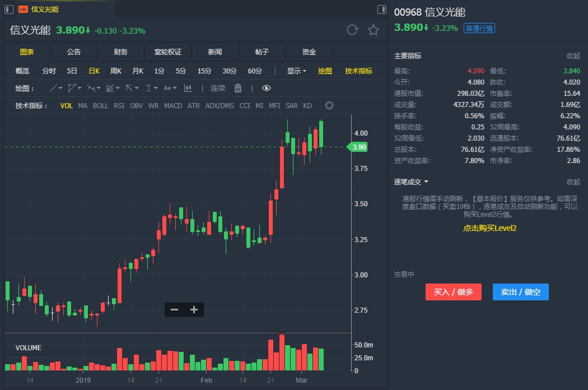The height and width of the screenshot is (390, 588).
Task: Click the 3.90 price marker on axis
Action: pos(358,147)
